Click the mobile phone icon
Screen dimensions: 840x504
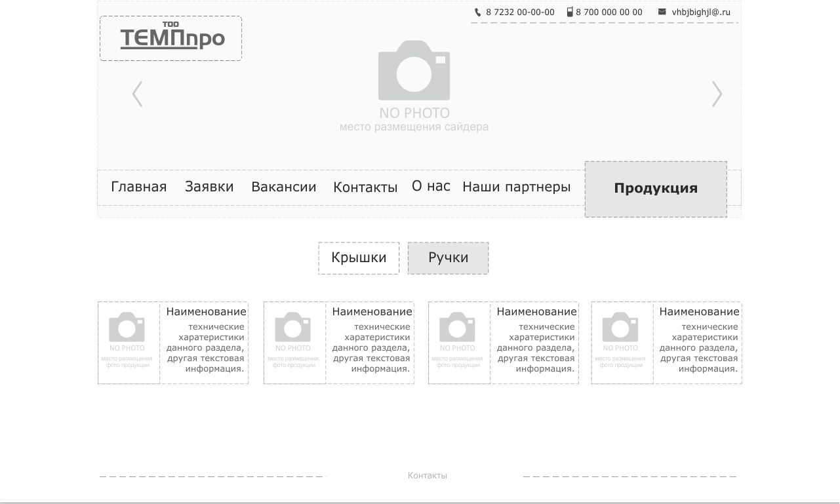(570, 12)
